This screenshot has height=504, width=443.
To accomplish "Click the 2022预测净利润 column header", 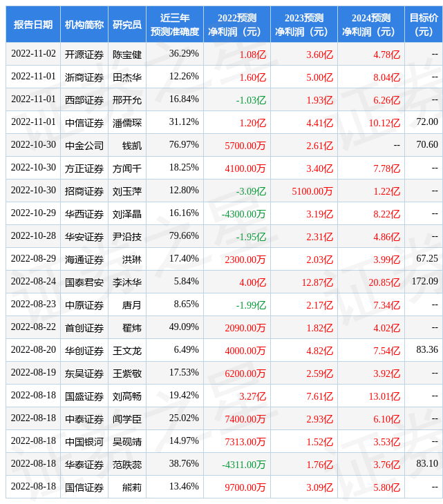I will coord(237,24).
